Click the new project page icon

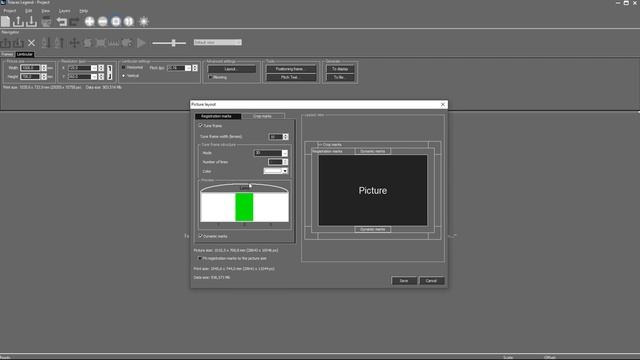(x=5, y=21)
